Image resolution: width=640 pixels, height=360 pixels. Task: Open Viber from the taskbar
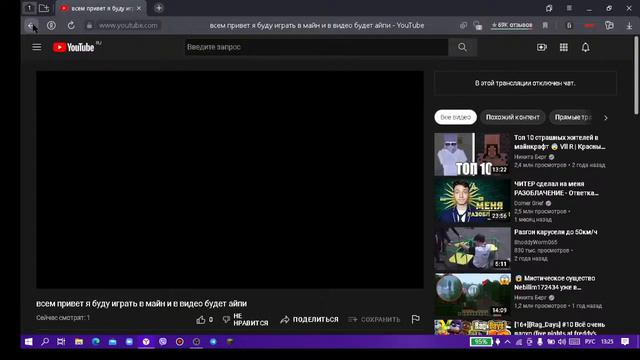[163, 342]
